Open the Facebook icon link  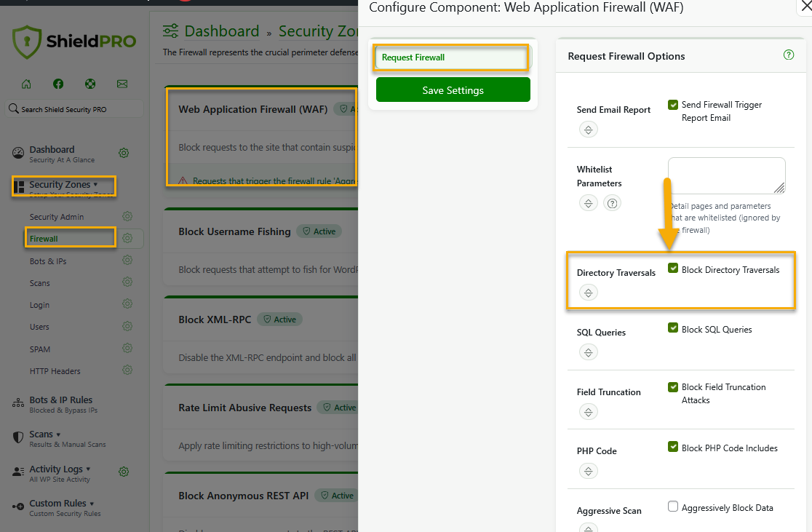tap(58, 84)
